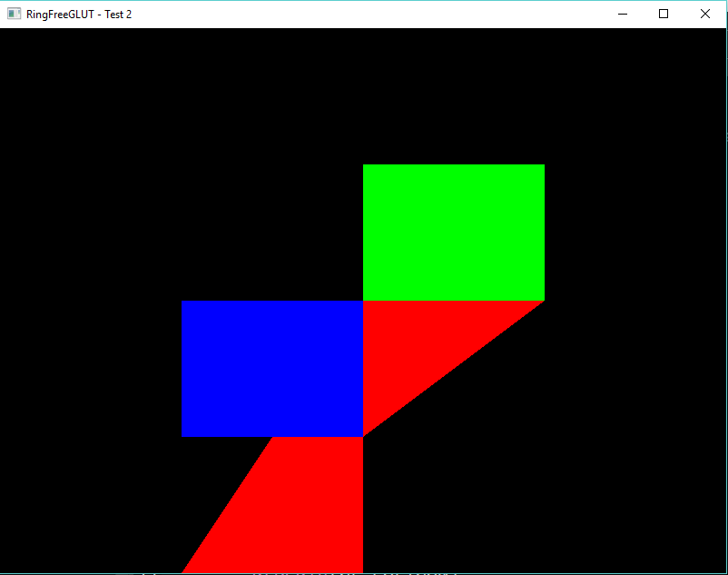Click the 'RingFreeGLUT - Test 2' title text
728x575 pixels.
click(79, 15)
